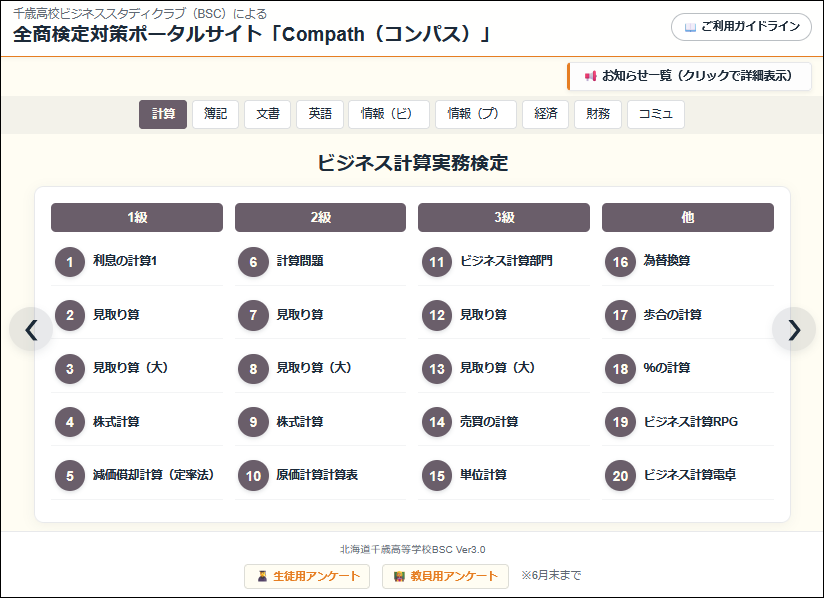Click the ビジネス計算実務検定 heading
Viewport: 824px width, 598px height.
(413, 163)
